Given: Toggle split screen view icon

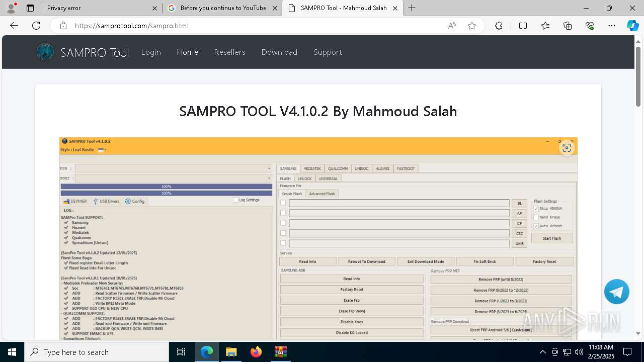Looking at the screenshot, I should tap(523, 26).
